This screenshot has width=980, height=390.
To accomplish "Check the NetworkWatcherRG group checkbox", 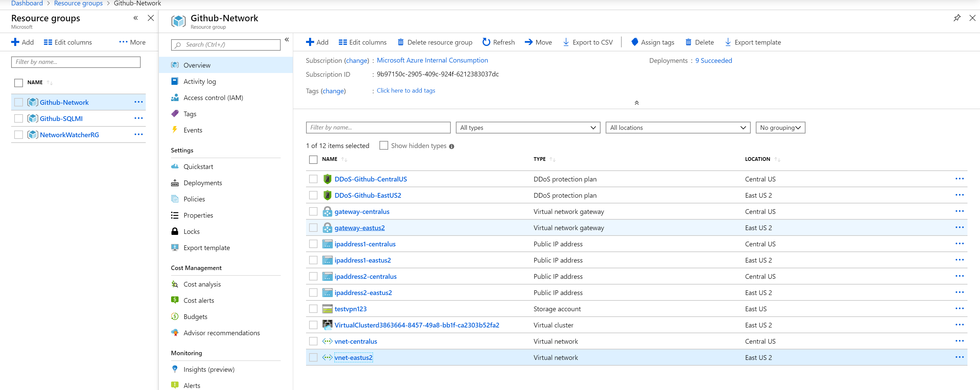I will pyautogui.click(x=18, y=135).
